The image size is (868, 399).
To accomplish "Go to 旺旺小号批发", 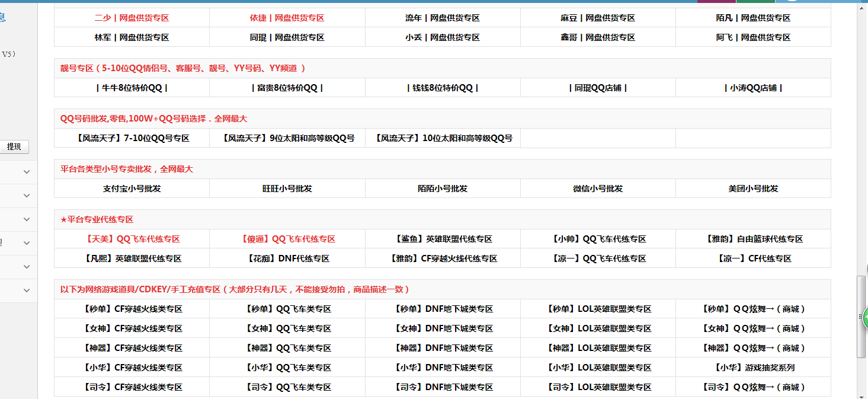I will [287, 189].
